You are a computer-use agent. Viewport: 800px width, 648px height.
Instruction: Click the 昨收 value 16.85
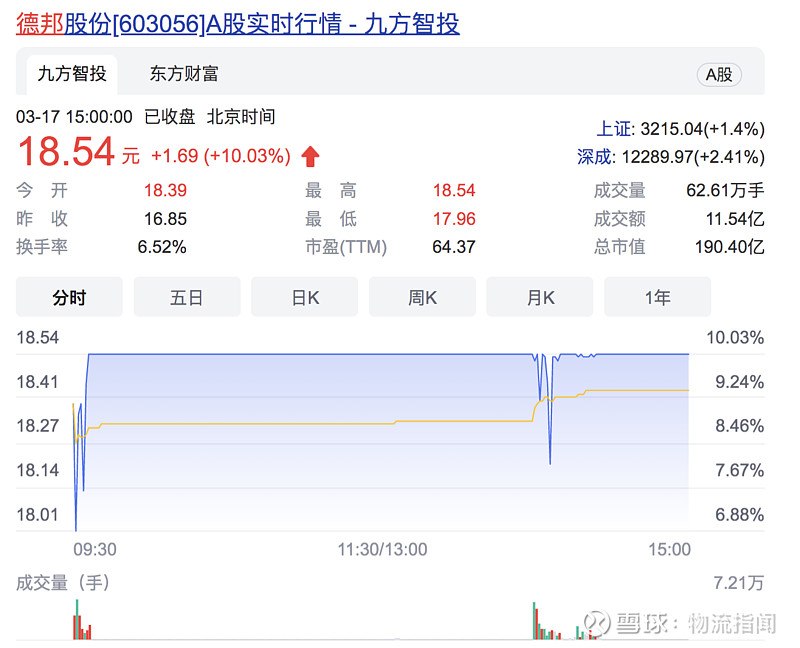pyautogui.click(x=165, y=219)
